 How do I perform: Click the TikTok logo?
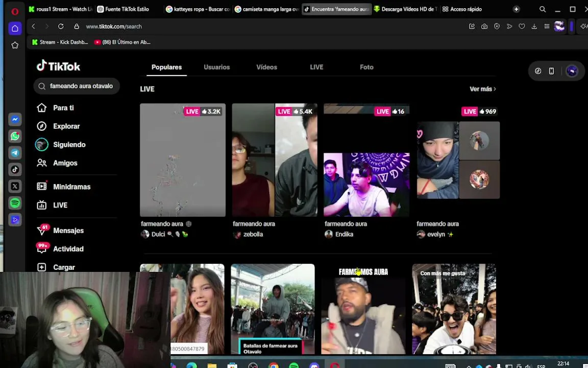(x=59, y=66)
